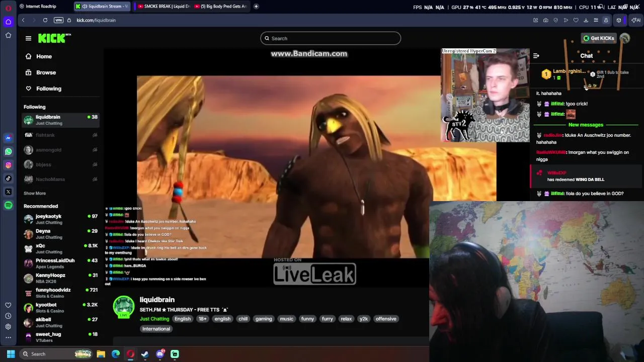644x362 pixels.
Task: Open Messenger in Opera sidebar
Action: (x=8, y=138)
